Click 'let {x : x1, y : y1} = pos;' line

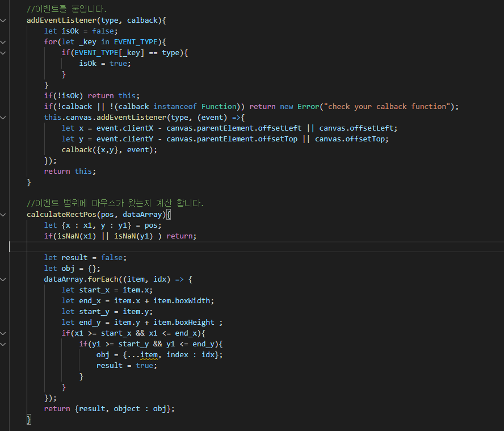pyautogui.click(x=103, y=225)
